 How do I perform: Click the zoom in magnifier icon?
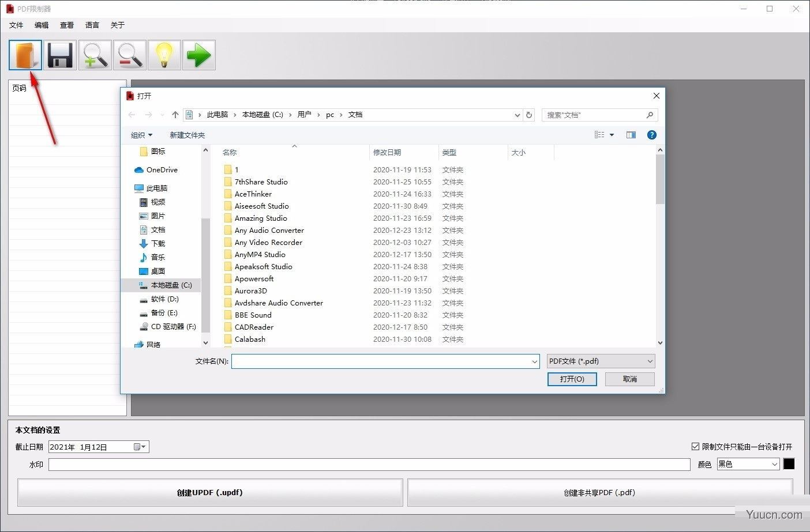click(95, 55)
